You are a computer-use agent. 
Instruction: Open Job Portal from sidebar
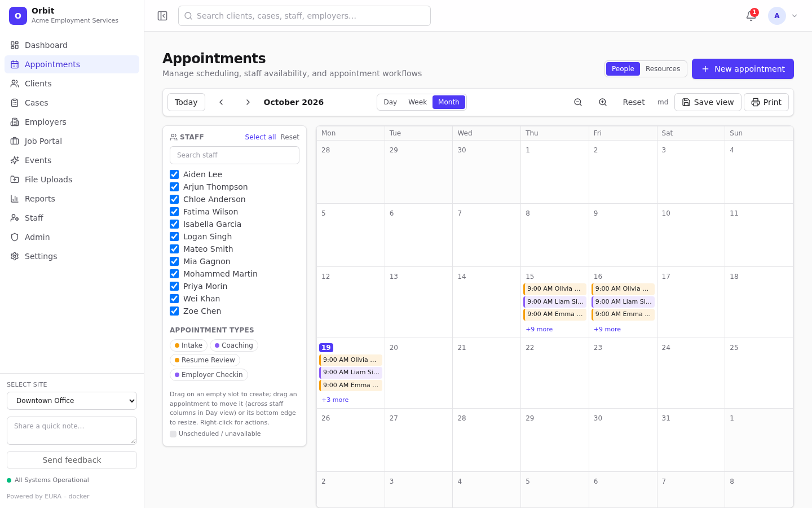tap(72, 141)
